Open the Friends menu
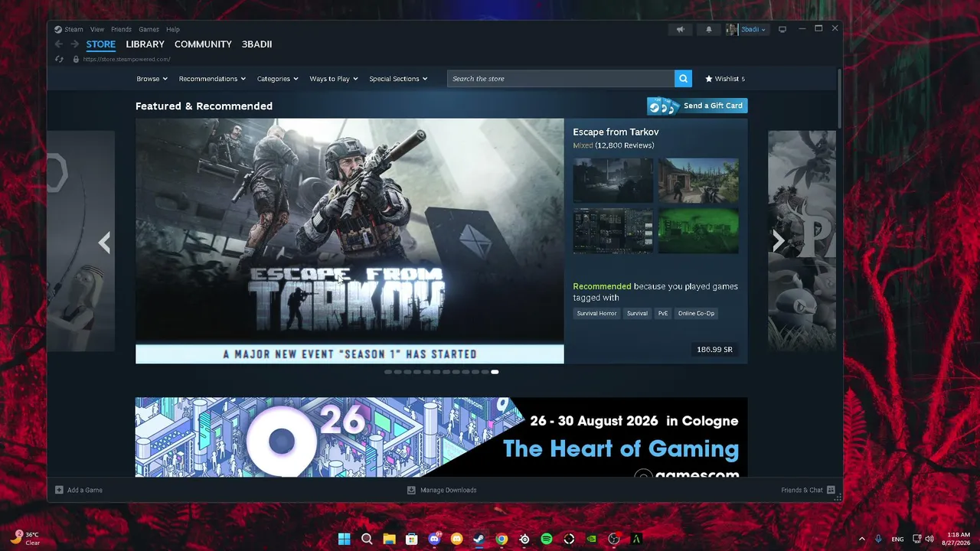The height and width of the screenshot is (551, 980). point(121,29)
